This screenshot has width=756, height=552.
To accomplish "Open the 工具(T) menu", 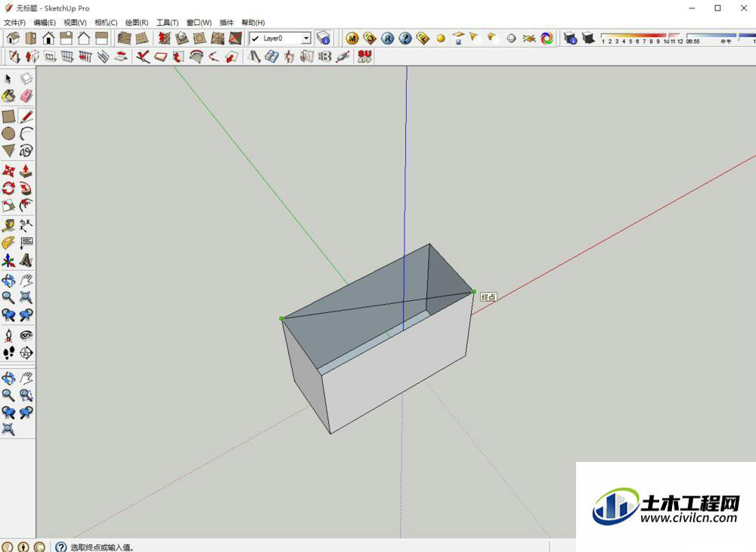I will (x=167, y=23).
